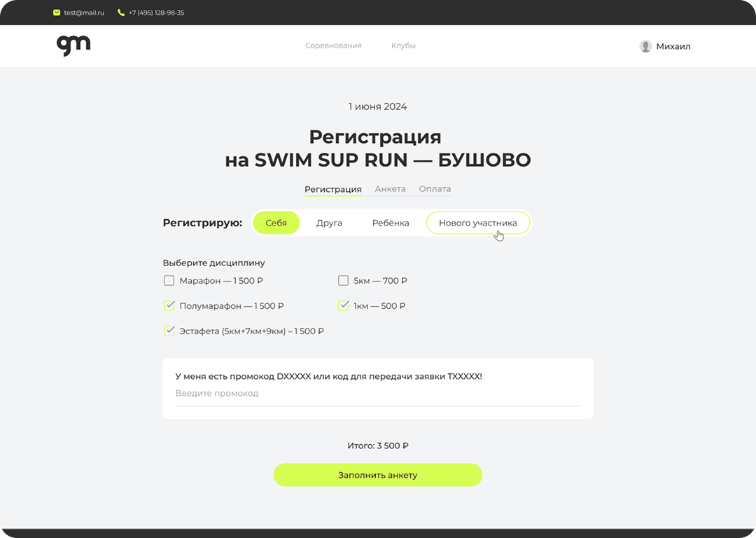Click the phone handset icon
This screenshot has width=756, height=538.
(121, 13)
